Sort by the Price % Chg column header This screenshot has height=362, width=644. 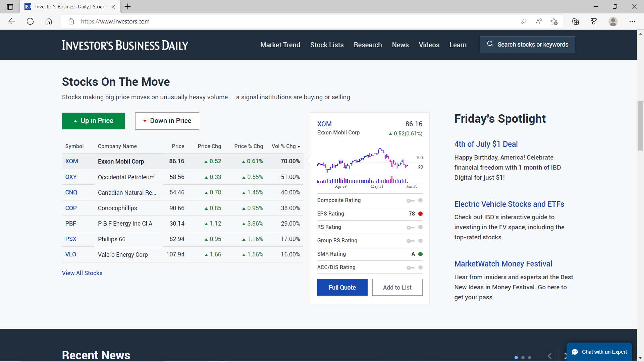pos(249,146)
